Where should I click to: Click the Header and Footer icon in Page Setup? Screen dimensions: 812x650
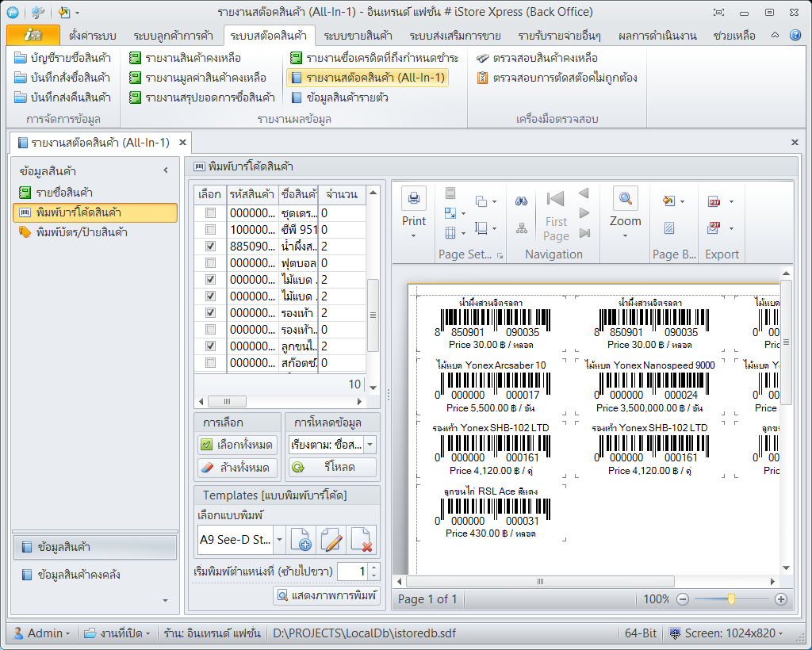click(450, 193)
